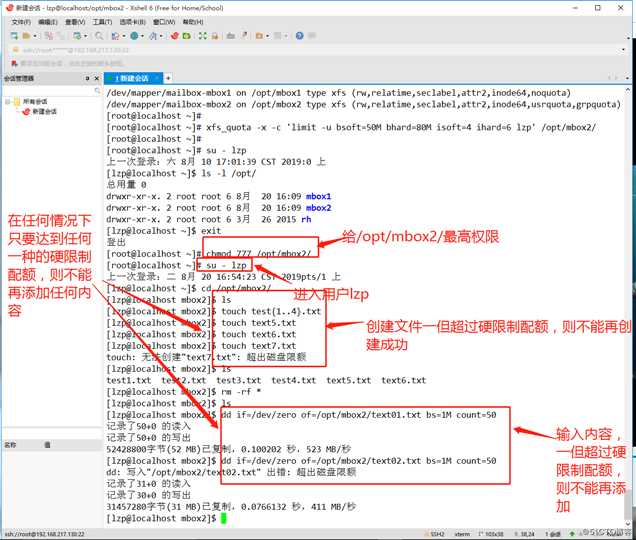Select 新建会话 in the session tree

click(x=40, y=112)
